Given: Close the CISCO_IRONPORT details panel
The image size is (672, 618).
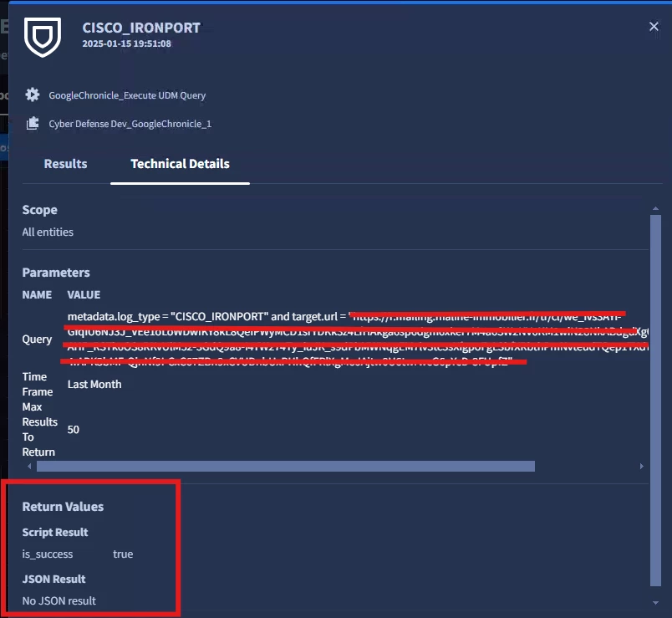Looking at the screenshot, I should tap(654, 27).
